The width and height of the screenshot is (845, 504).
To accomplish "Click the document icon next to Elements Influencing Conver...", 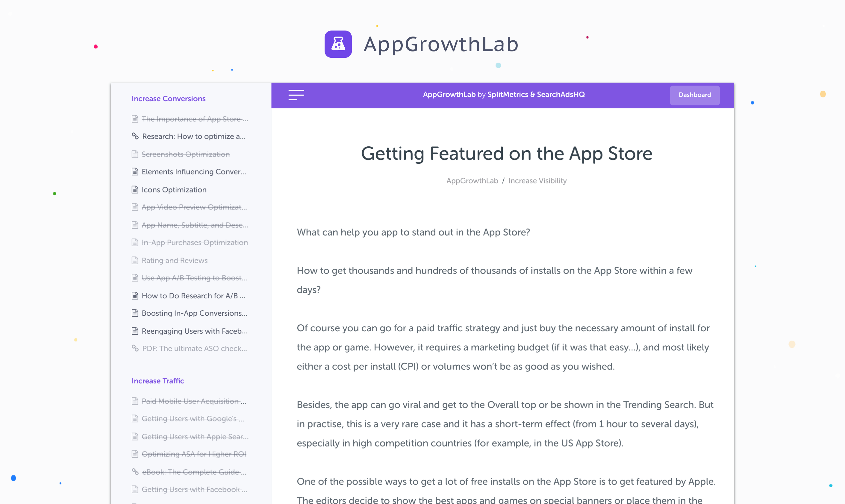I will click(x=134, y=171).
